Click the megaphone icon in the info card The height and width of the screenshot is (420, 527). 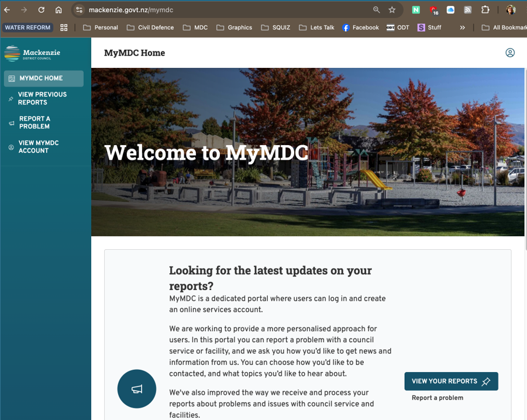[137, 389]
